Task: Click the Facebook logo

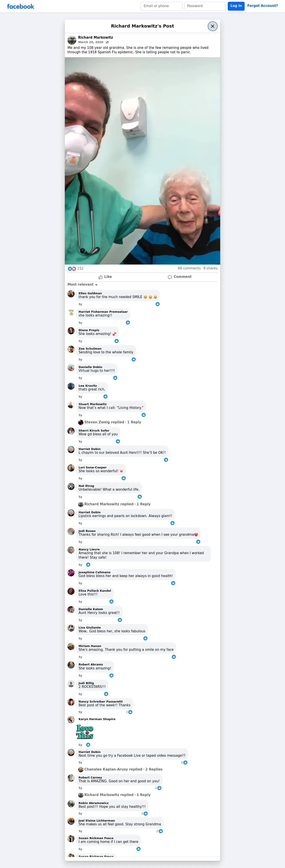Action: 21,6
